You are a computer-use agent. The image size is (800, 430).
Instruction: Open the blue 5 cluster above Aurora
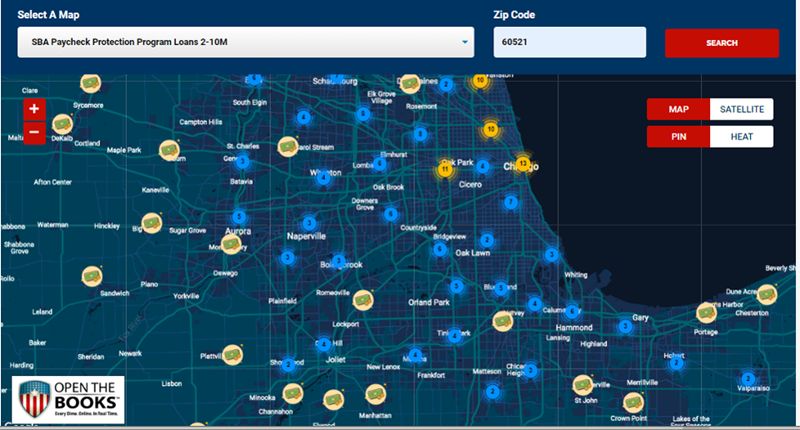[x=239, y=217]
